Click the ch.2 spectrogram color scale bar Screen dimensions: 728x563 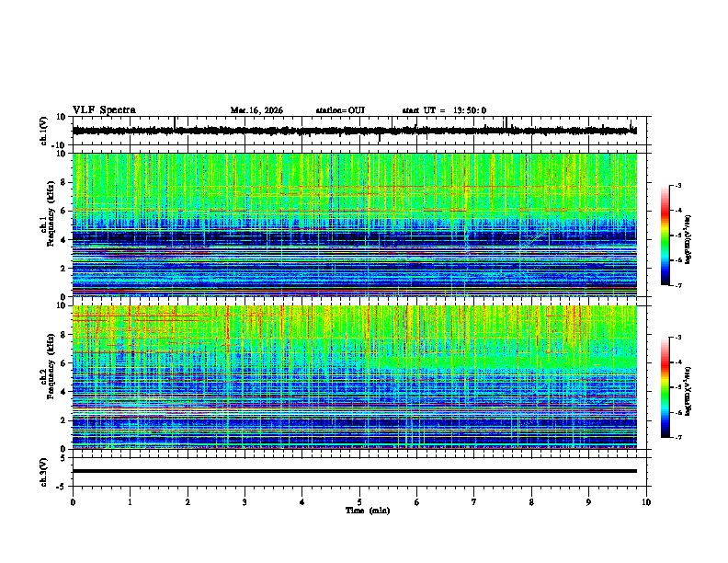665,387
